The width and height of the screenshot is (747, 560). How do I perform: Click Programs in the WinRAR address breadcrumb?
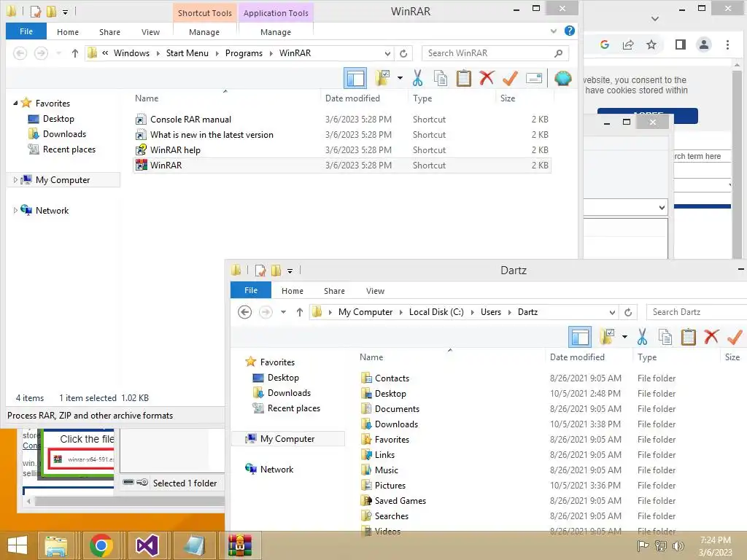pyautogui.click(x=244, y=53)
